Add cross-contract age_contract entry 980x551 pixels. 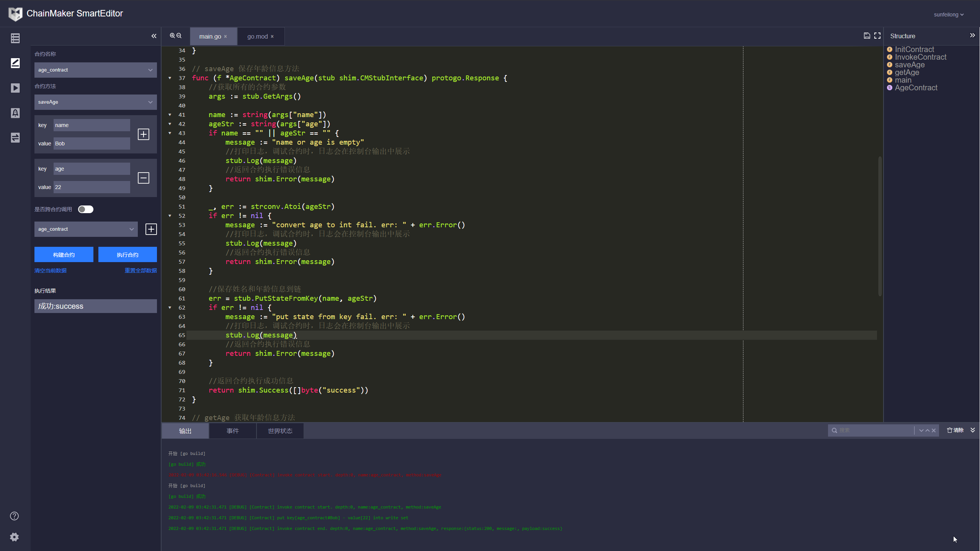[x=151, y=229]
